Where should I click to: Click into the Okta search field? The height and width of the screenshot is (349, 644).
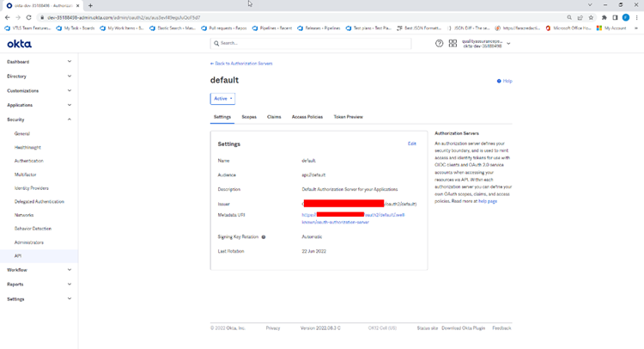[x=311, y=43]
